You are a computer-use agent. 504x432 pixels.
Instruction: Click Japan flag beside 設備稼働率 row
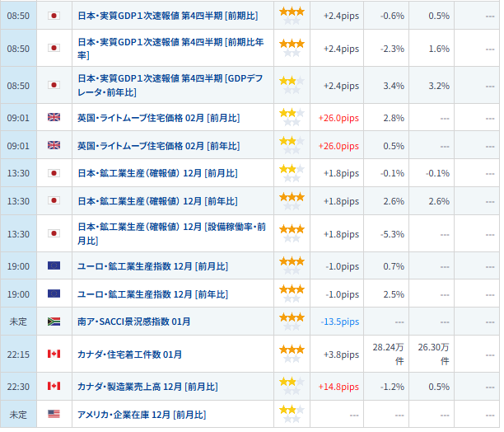[x=54, y=233]
